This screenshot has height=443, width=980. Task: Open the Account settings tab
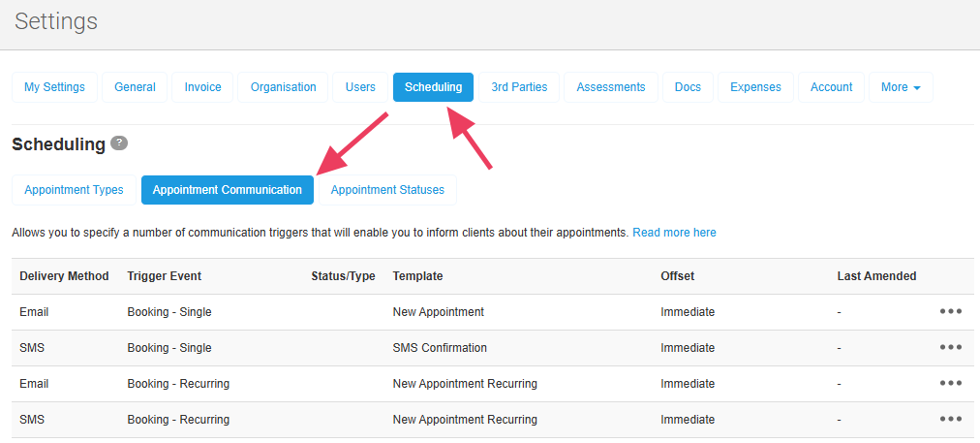click(831, 87)
